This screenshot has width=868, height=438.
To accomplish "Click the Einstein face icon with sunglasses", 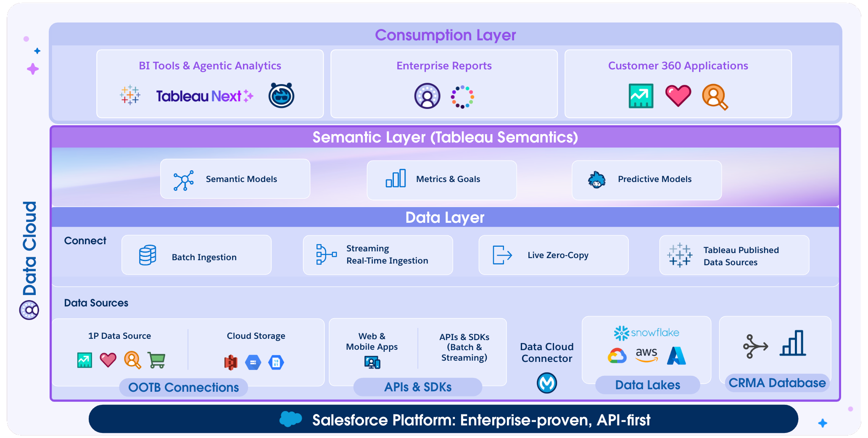I will [281, 95].
